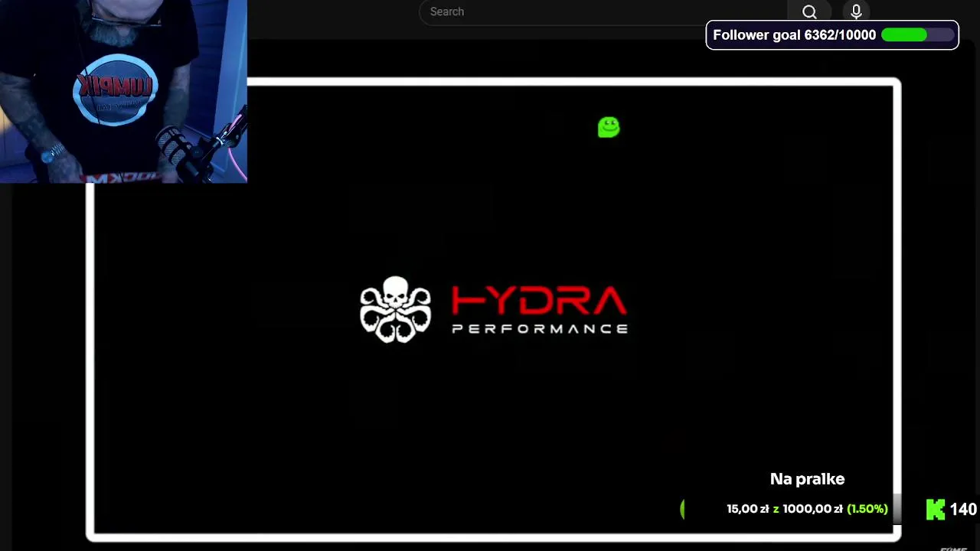Click the 'Na pralke' goal title
Screen dimensions: 980x551
[x=807, y=479]
